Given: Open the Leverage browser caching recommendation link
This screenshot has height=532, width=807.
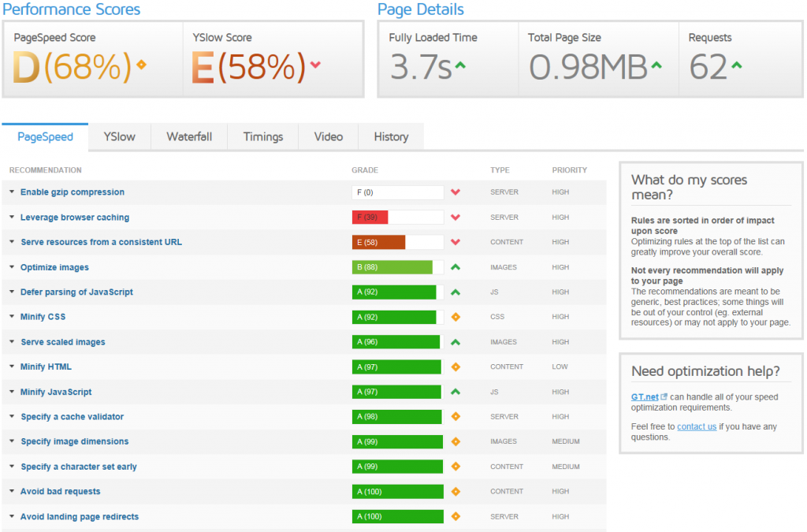Looking at the screenshot, I should point(75,217).
